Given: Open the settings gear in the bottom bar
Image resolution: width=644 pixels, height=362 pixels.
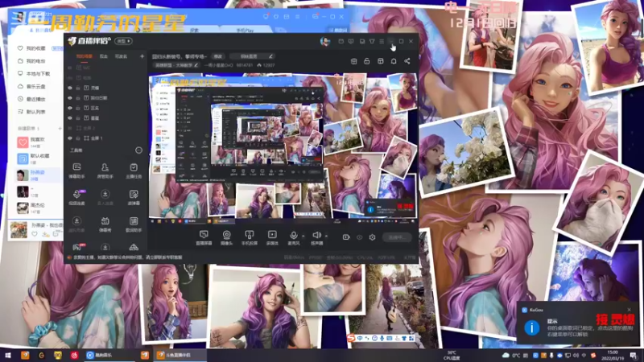Looking at the screenshot, I should click(x=372, y=237).
